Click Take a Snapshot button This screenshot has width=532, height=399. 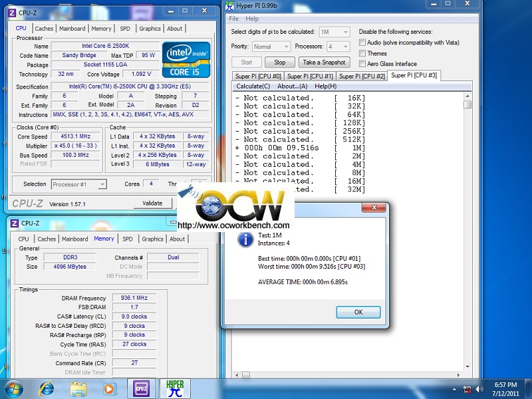pyautogui.click(x=324, y=63)
